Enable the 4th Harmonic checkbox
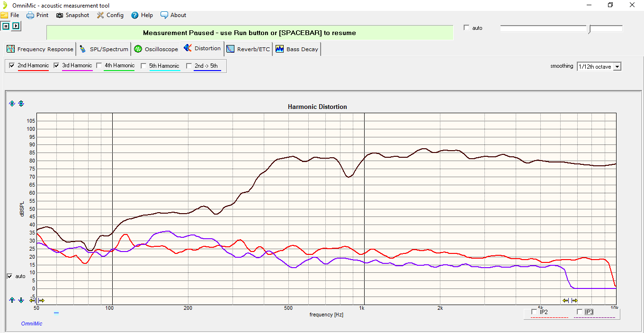The width and height of the screenshot is (644, 333). pos(99,65)
